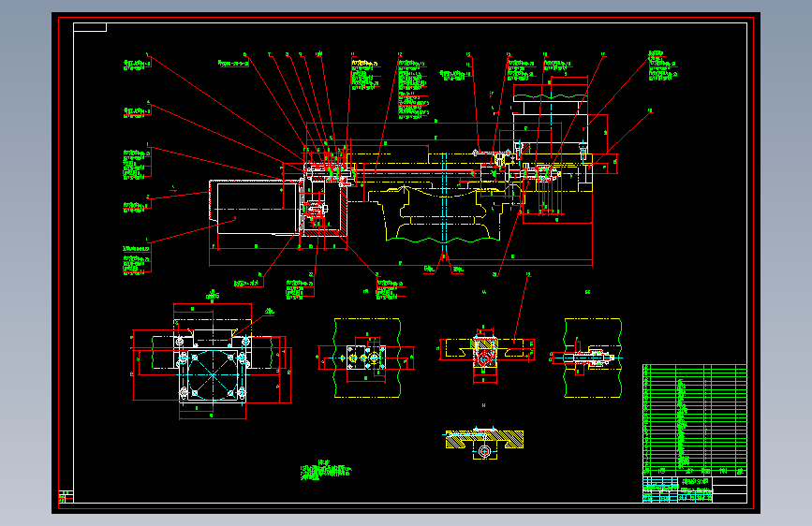Select the green parts list table

click(694, 420)
